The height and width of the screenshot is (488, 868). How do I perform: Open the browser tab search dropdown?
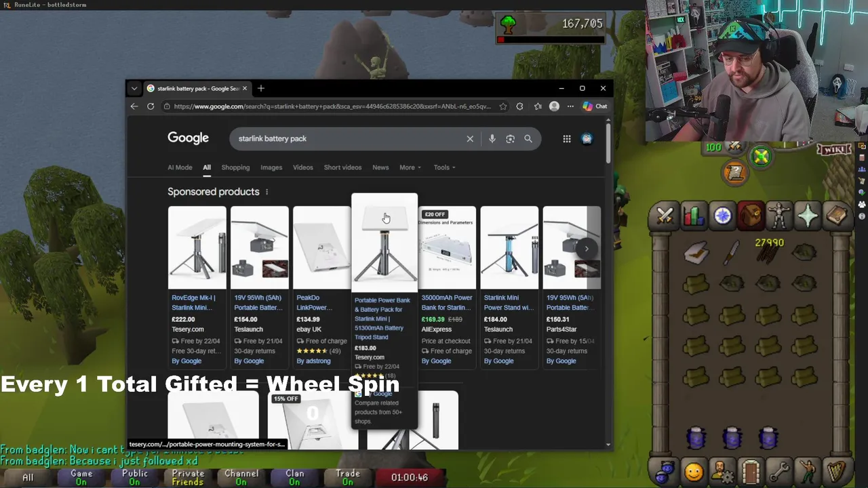point(134,89)
